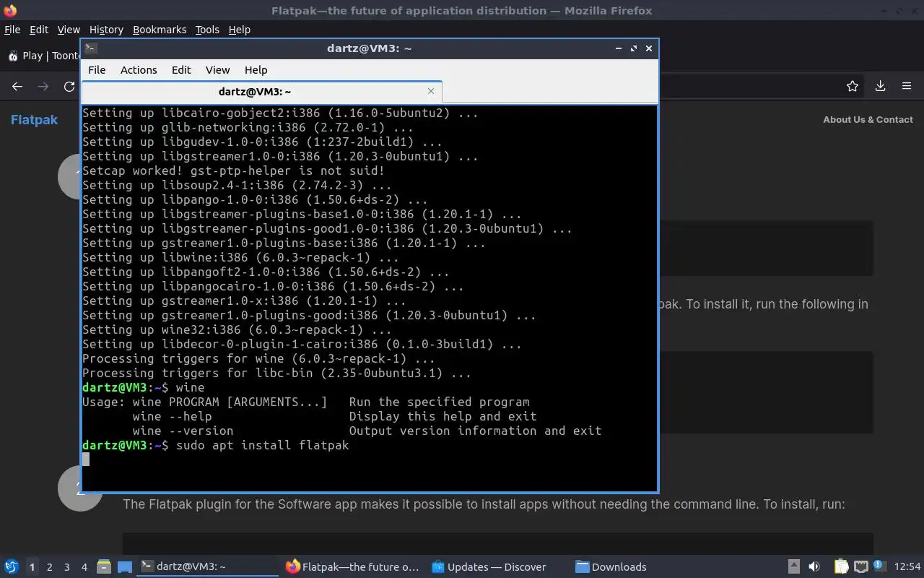Click the 'sudo apt install flatpak' command text
Screen dimensions: 924x578
point(263,445)
